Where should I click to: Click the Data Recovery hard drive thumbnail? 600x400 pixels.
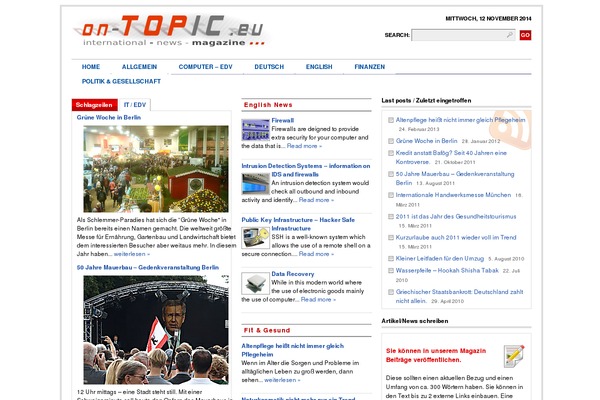click(x=255, y=283)
